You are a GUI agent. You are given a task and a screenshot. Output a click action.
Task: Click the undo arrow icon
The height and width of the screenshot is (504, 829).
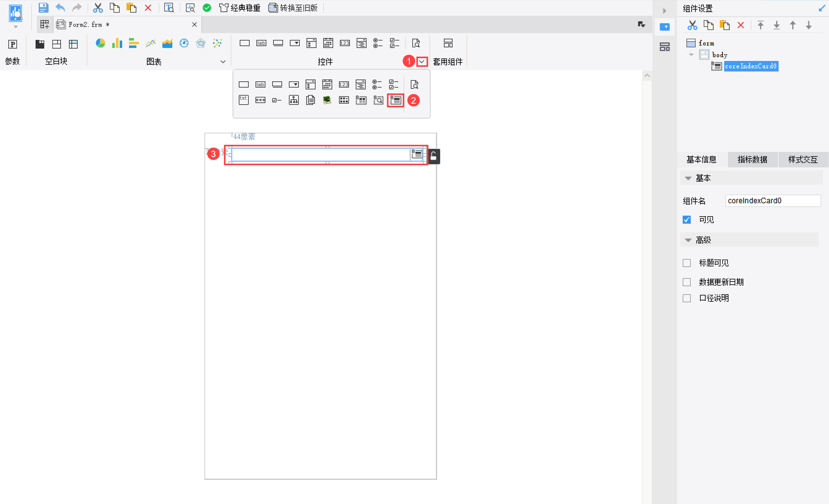pyautogui.click(x=60, y=7)
